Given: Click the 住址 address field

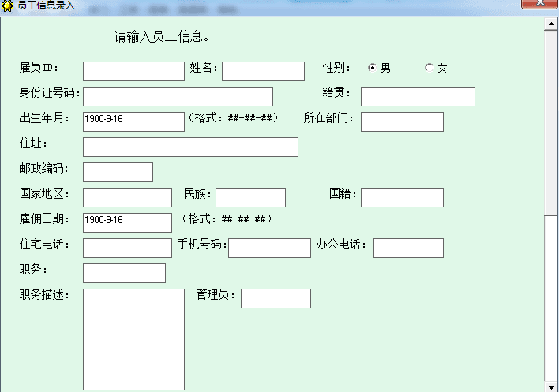Looking at the screenshot, I should pyautogui.click(x=190, y=147).
